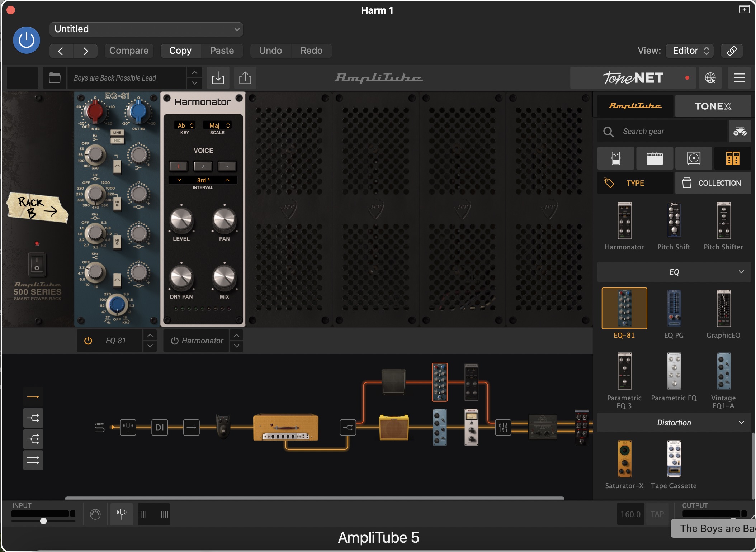Click the Paste button
The height and width of the screenshot is (552, 756).
[222, 51]
